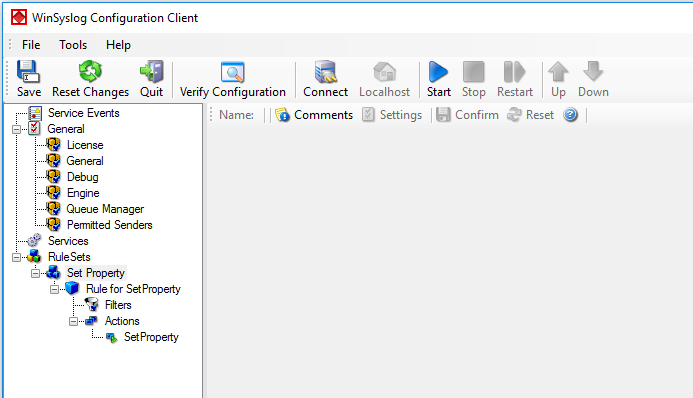The image size is (693, 398).
Task: Collapse the Actions tree node
Action: (73, 321)
